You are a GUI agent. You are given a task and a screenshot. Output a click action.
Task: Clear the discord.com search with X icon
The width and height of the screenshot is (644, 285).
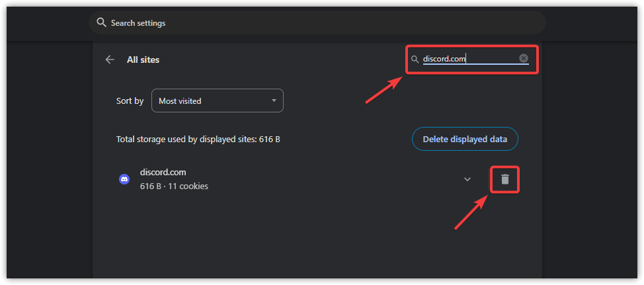[x=524, y=59]
